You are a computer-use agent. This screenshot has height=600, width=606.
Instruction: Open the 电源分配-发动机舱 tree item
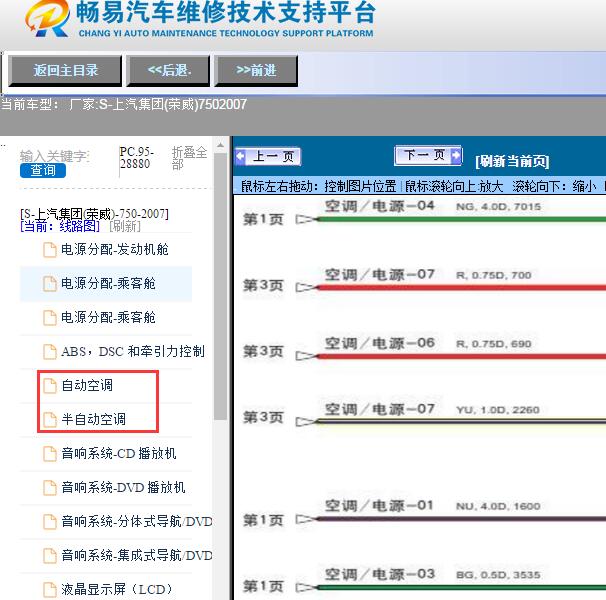(114, 249)
